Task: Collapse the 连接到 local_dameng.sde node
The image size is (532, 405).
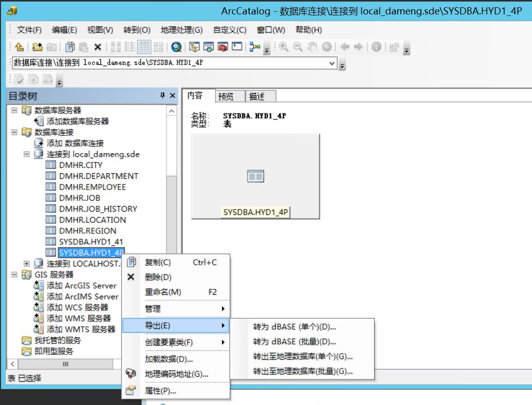Action: pos(27,154)
